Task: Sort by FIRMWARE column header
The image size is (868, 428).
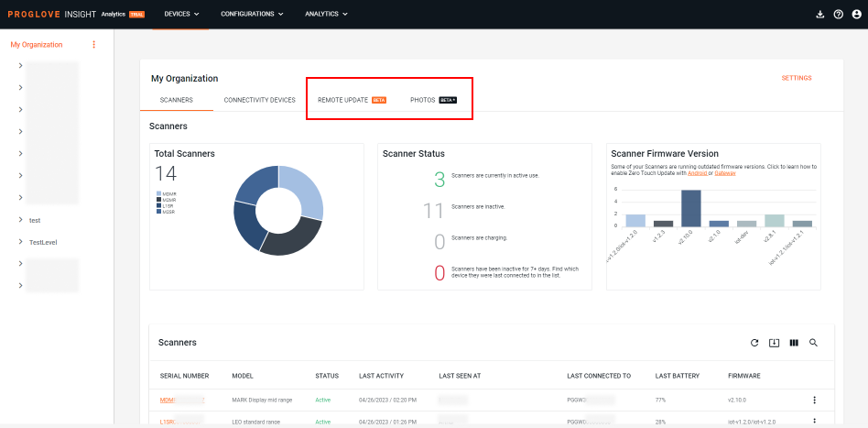Action: [x=744, y=376]
